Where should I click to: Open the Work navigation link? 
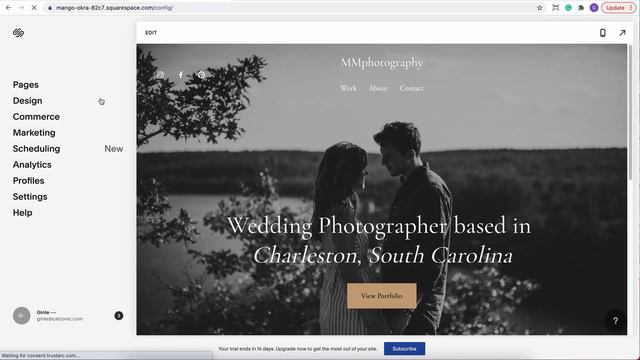348,88
